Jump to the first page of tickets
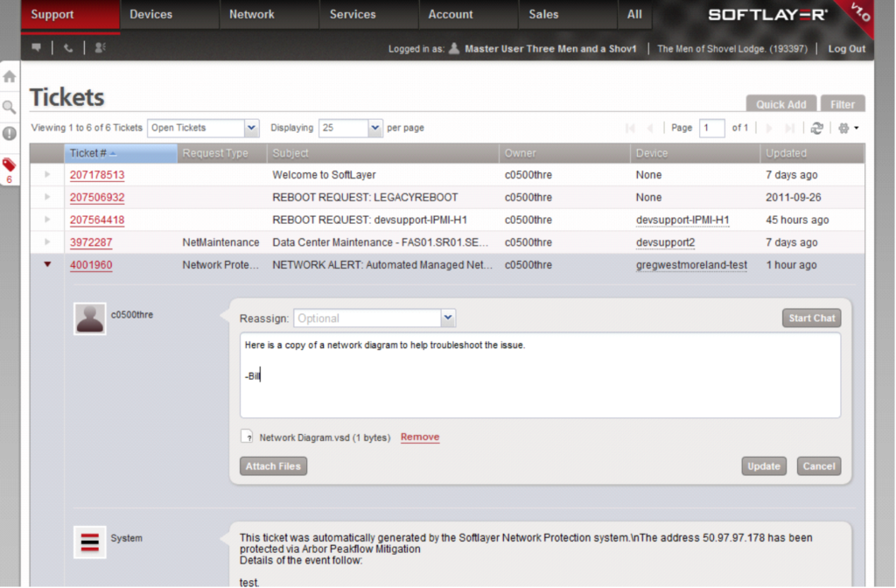The width and height of the screenshot is (896, 588). [630, 128]
